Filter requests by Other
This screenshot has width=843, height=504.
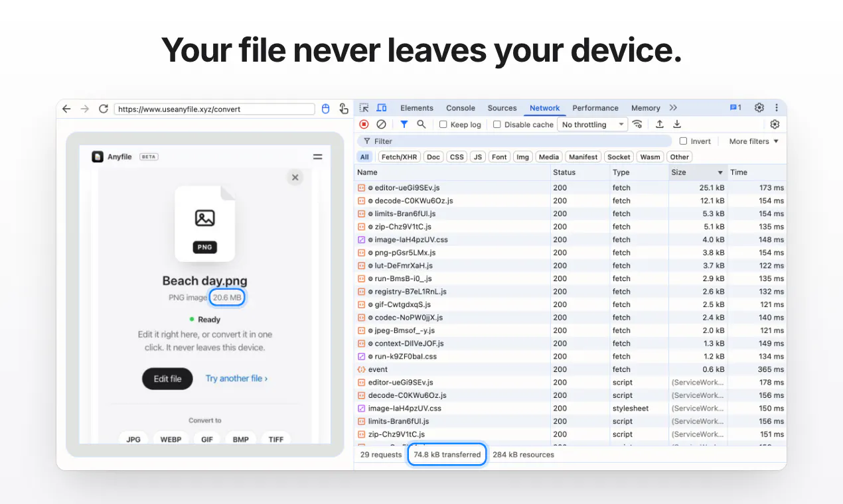[x=679, y=157]
